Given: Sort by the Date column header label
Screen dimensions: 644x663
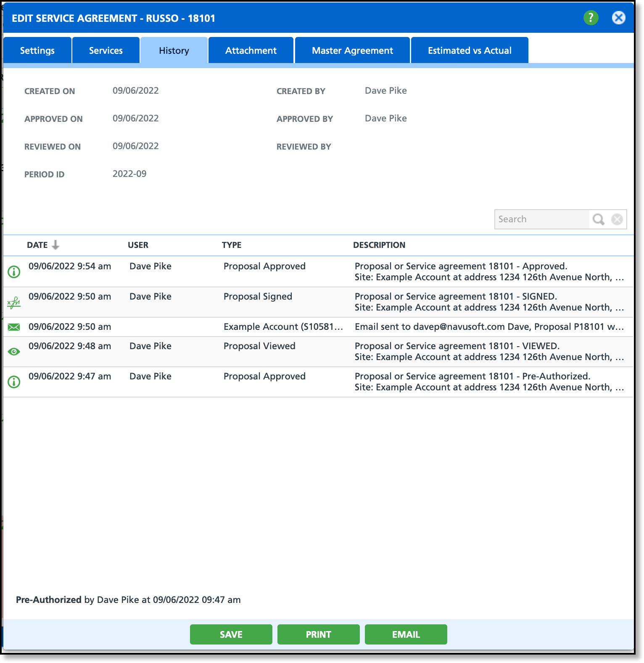Looking at the screenshot, I should (37, 245).
